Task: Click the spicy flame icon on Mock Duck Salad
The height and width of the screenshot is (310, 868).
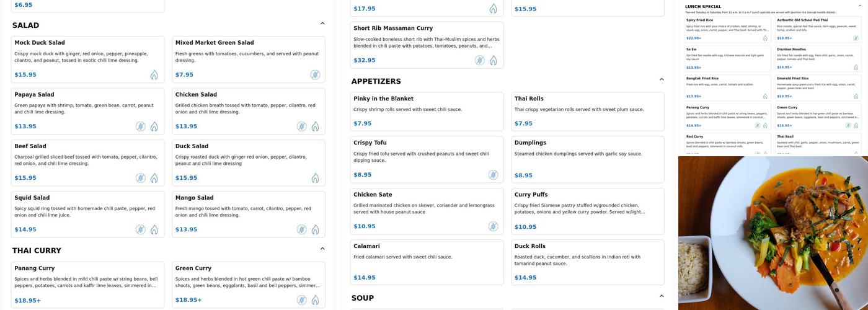Action: 154,75
